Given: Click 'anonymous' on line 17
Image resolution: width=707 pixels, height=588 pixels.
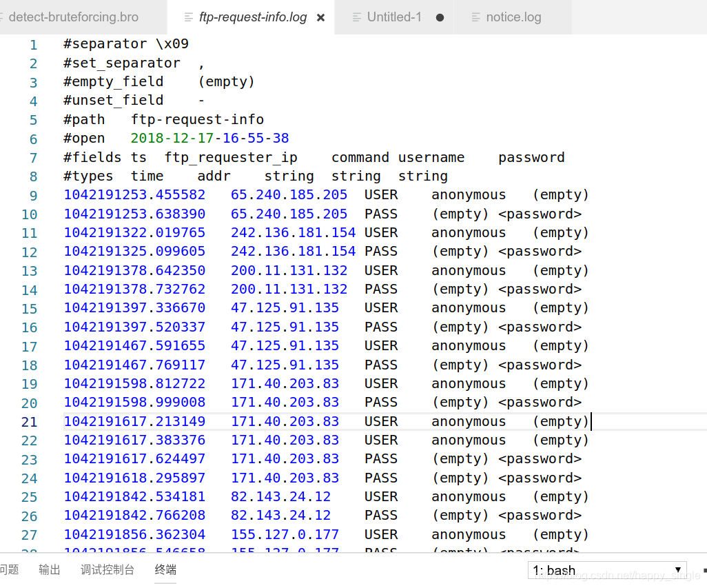Looking at the screenshot, I should [469, 346].
